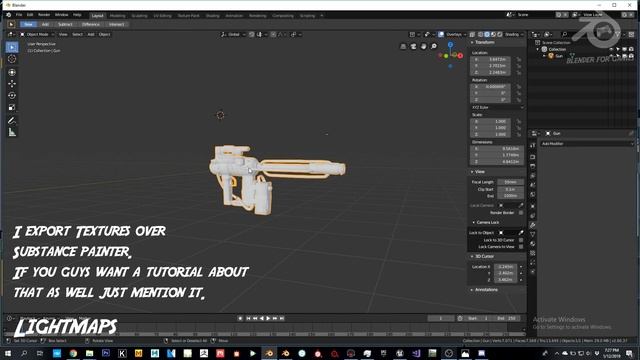Open the File menu
Image resolution: width=640 pixels, height=360 pixels.
point(19,15)
